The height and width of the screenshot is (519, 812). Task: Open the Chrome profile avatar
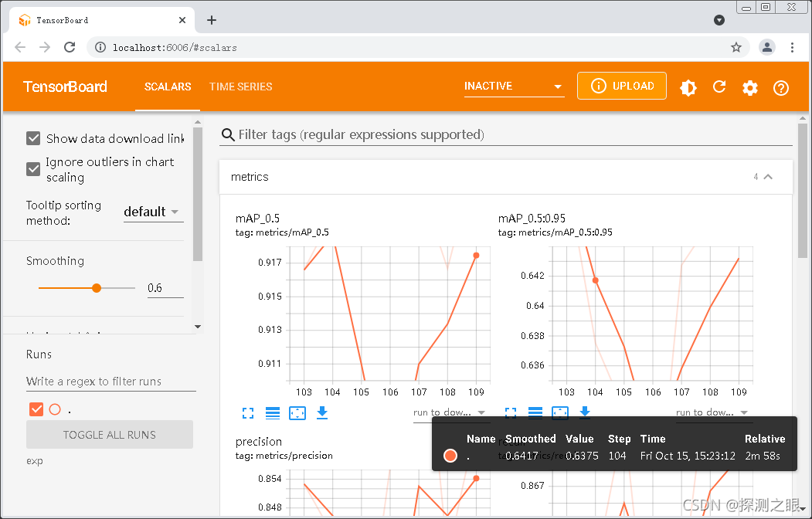point(767,47)
